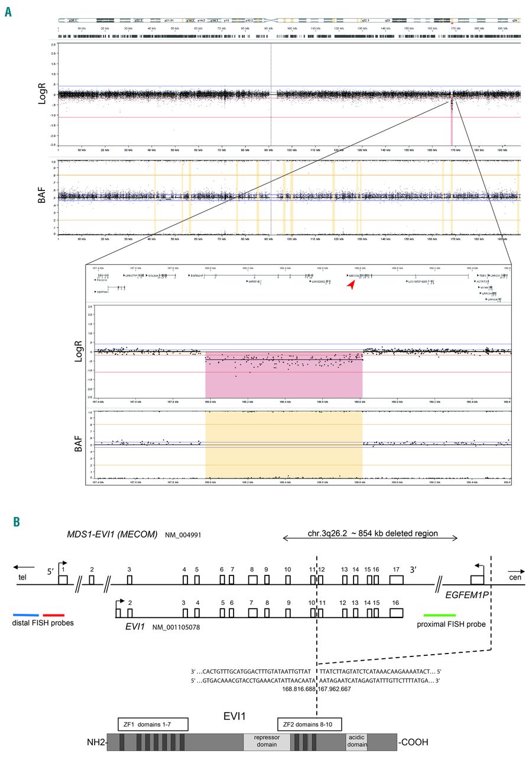Click the 'cen' right-pointing arrow
Image resolution: width=532 pixels, height=757 pixels.
(515, 565)
